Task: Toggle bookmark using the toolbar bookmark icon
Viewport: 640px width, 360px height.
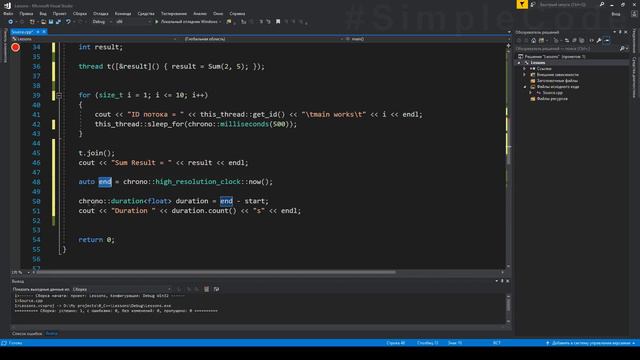Action: tap(278, 22)
